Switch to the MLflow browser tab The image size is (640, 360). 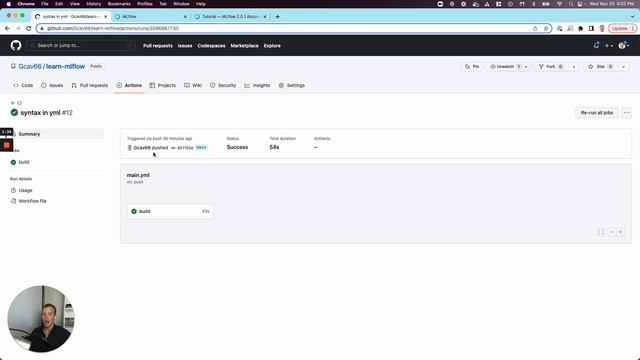pyautogui.click(x=150, y=16)
